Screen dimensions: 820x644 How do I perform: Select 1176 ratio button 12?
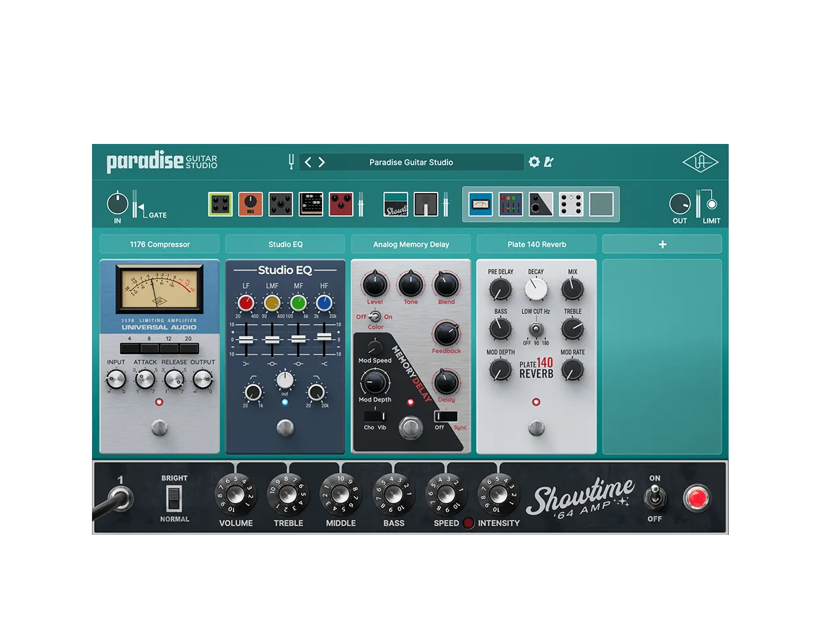coord(170,348)
